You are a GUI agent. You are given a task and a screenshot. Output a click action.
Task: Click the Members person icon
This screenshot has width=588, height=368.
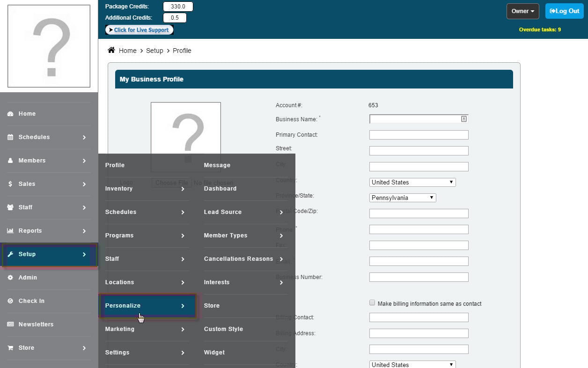(10, 161)
